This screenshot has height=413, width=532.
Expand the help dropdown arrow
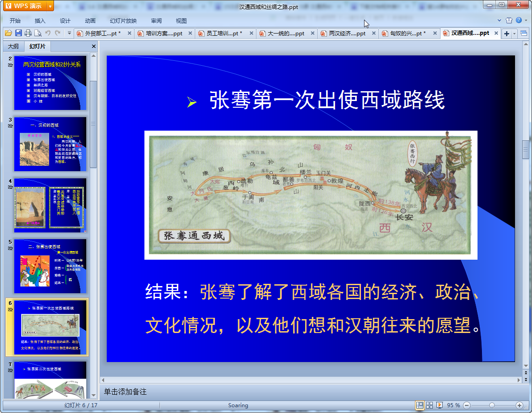pos(526,21)
